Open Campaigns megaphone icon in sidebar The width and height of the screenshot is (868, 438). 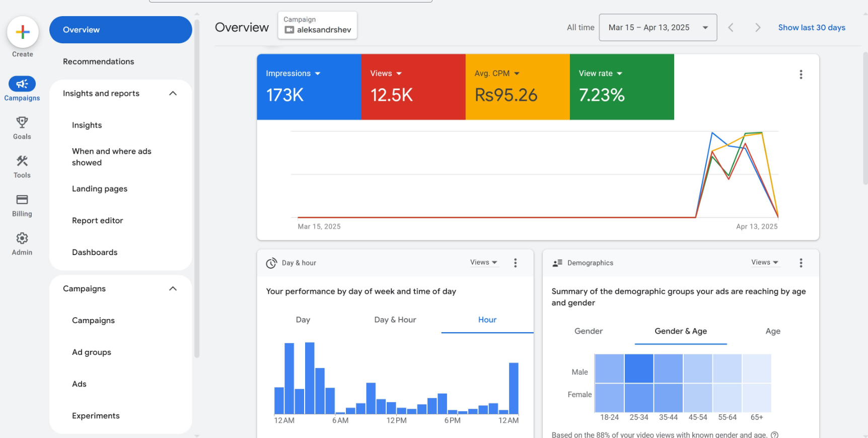(x=22, y=84)
